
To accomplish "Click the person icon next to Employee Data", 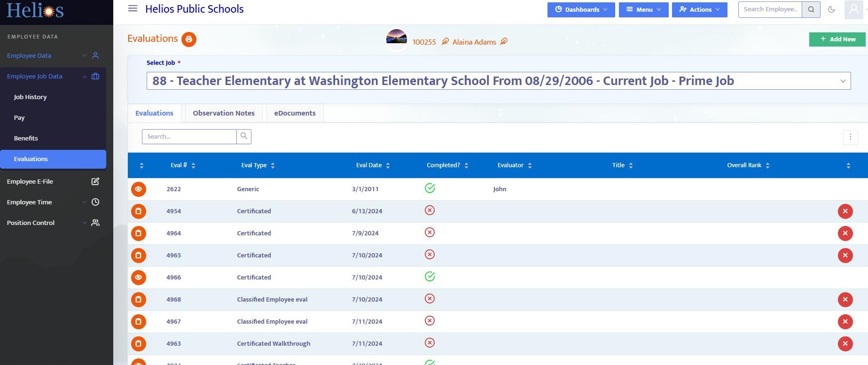I will pyautogui.click(x=95, y=55).
